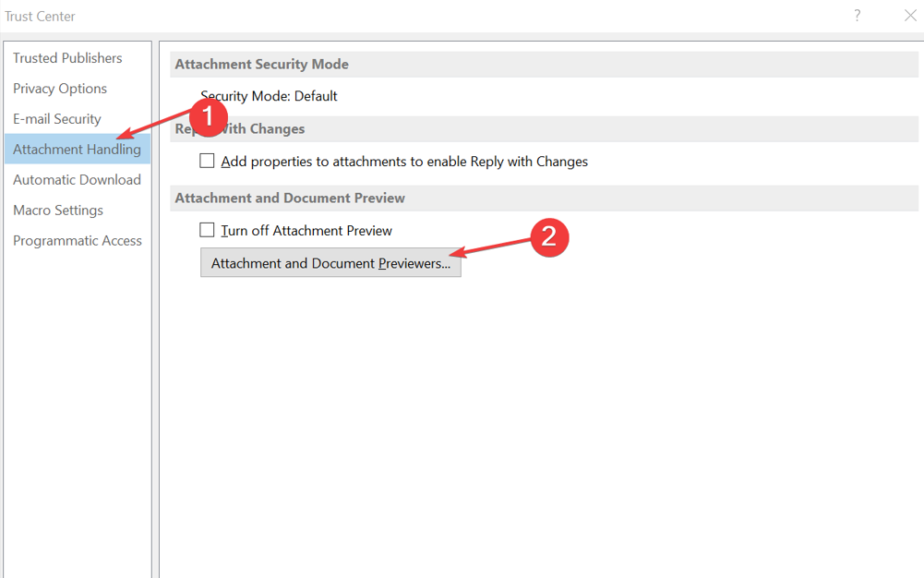Select the highlighted Attachment Handling item
Image resolution: width=924 pixels, height=578 pixels.
(x=78, y=149)
